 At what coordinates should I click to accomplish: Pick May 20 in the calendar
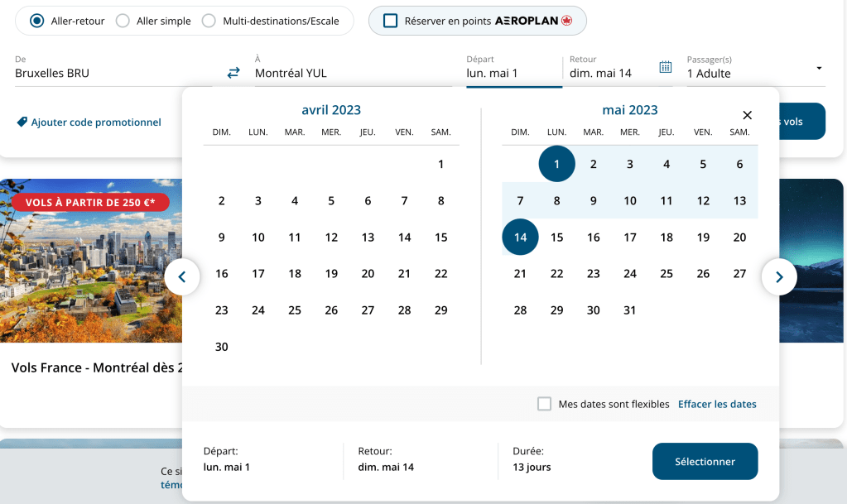click(x=739, y=238)
